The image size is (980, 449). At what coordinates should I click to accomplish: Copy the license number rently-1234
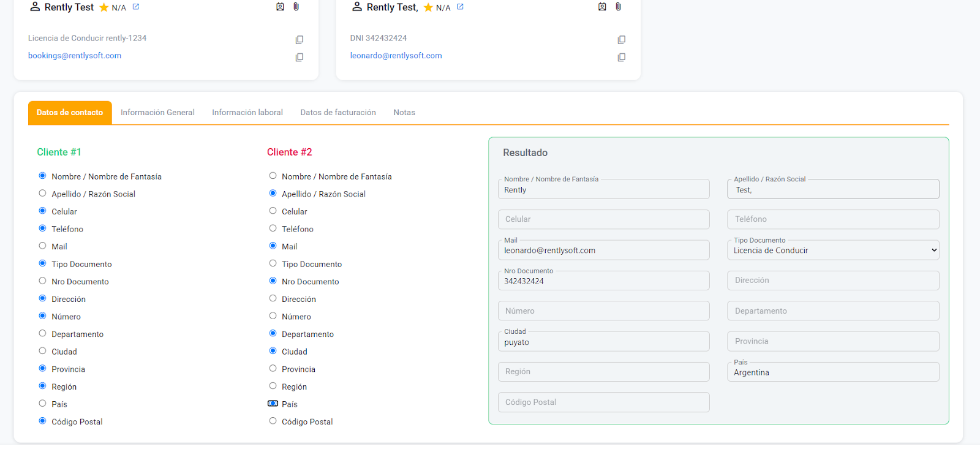[x=300, y=40]
